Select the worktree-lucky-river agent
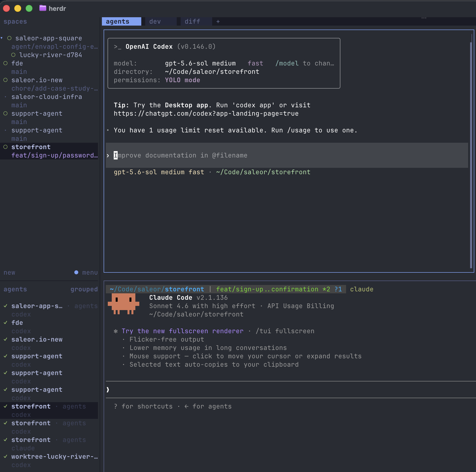Viewport: 476px width, 472px height. coord(49,461)
